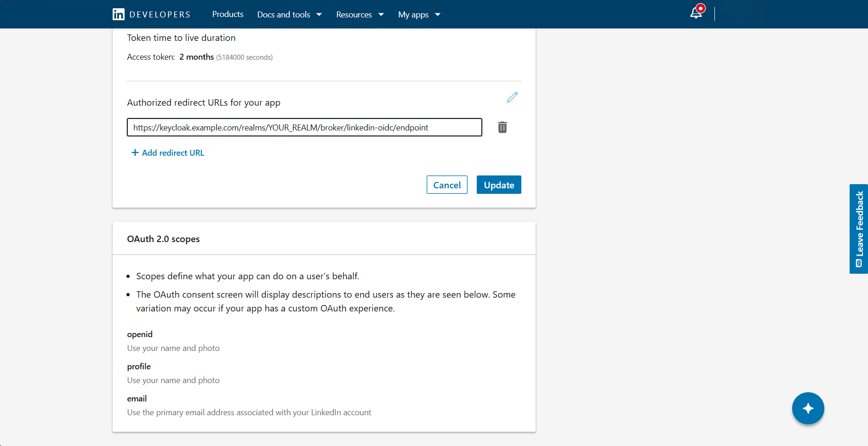Expand the Docs and tools dropdown
Viewport: 868px width, 446px height.
(289, 15)
